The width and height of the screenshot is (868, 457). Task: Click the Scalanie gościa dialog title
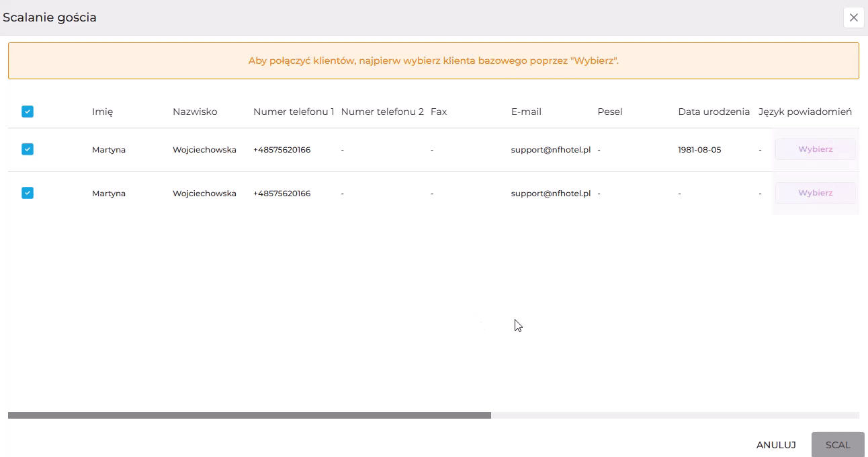click(50, 17)
